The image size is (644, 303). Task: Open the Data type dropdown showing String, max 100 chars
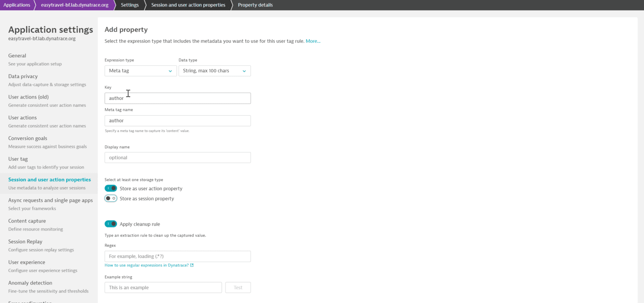pos(215,70)
